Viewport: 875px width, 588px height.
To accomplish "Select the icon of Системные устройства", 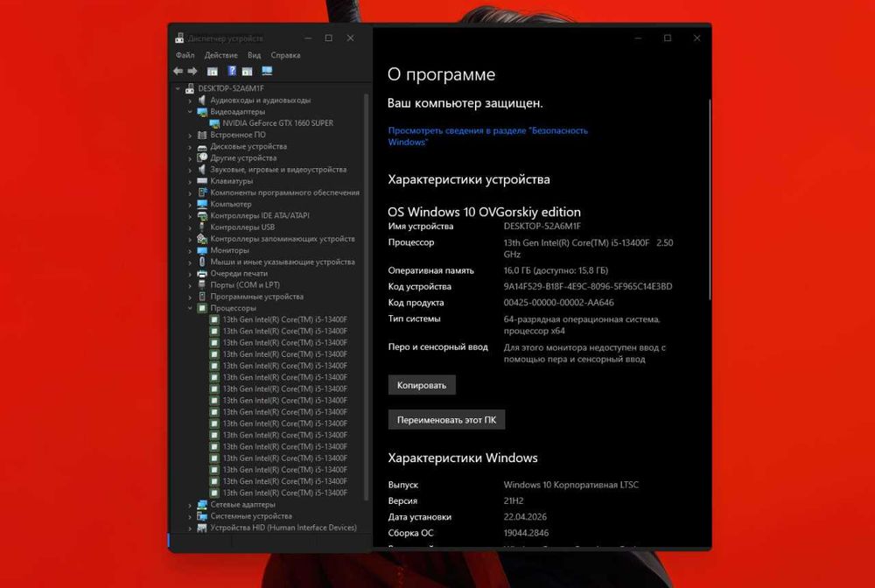I will click(202, 516).
